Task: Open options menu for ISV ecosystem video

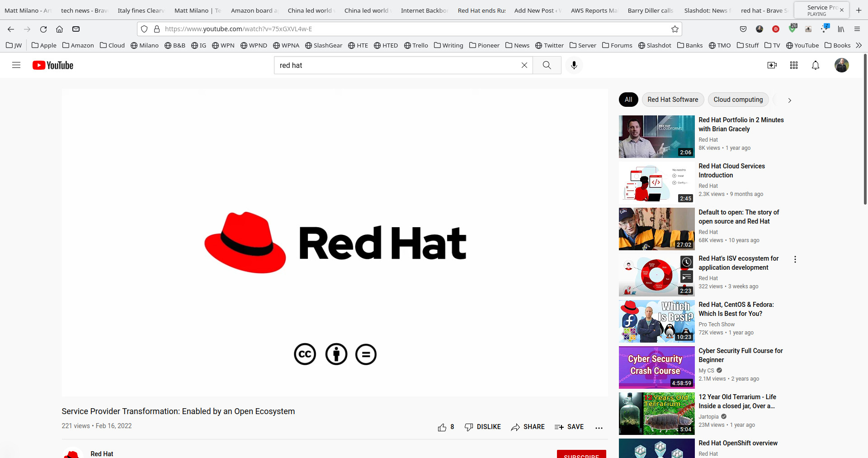Action: [x=795, y=259]
